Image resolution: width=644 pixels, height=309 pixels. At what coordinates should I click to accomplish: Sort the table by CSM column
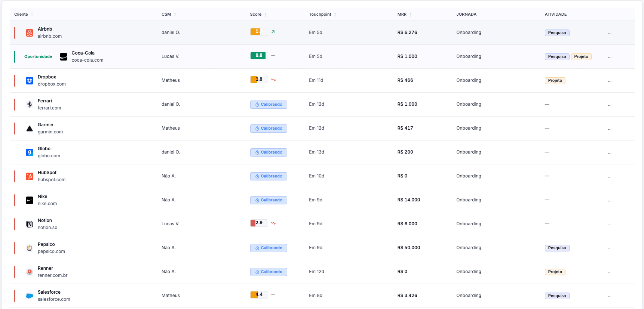coord(169,15)
